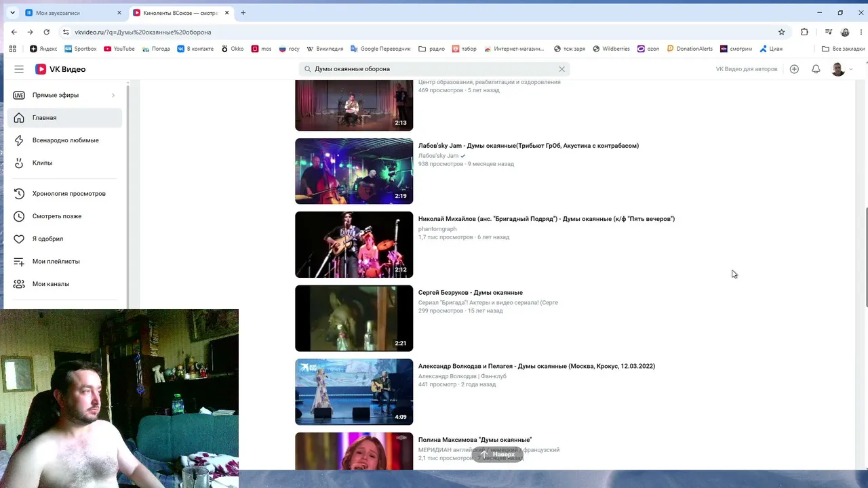Click the address bar URL
The width and height of the screenshot is (868, 488).
(143, 32)
